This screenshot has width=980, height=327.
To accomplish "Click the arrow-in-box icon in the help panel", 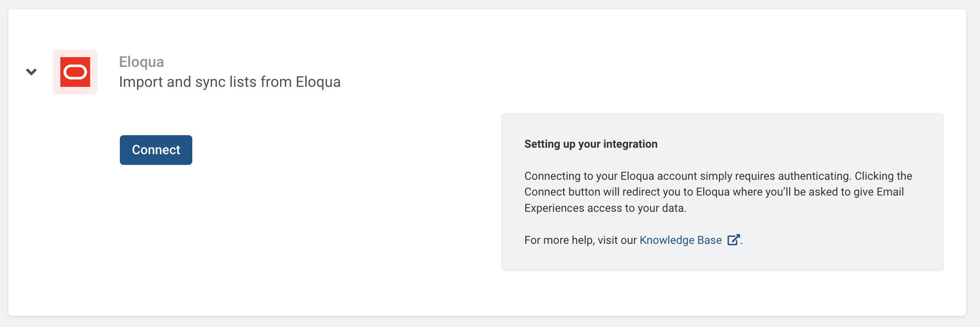I will coord(733,240).
